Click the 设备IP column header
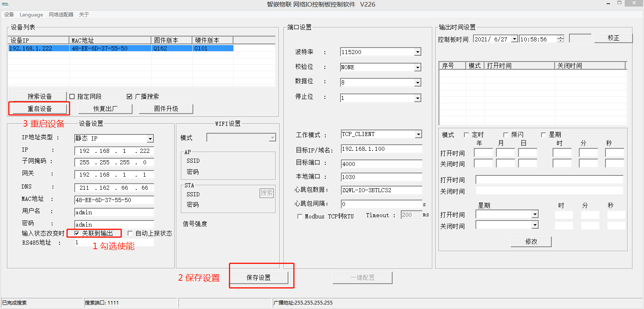The height and width of the screenshot is (309, 644). pos(39,40)
